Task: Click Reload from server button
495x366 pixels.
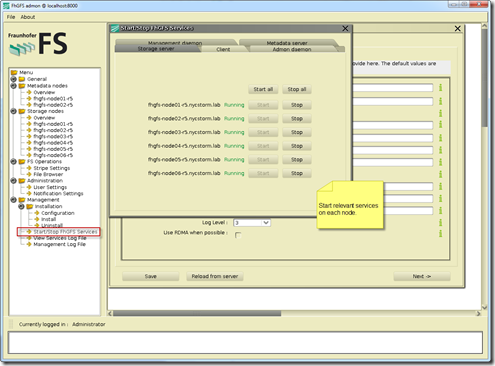Action: click(215, 276)
